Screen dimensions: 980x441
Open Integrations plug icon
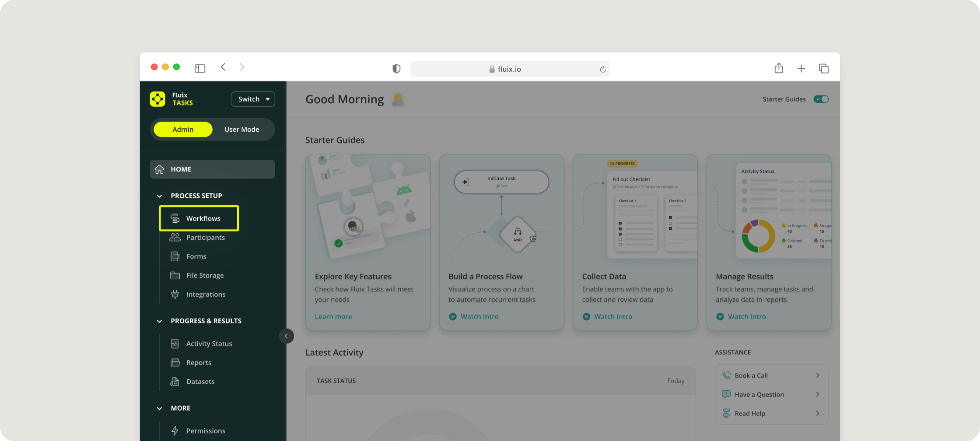click(175, 294)
